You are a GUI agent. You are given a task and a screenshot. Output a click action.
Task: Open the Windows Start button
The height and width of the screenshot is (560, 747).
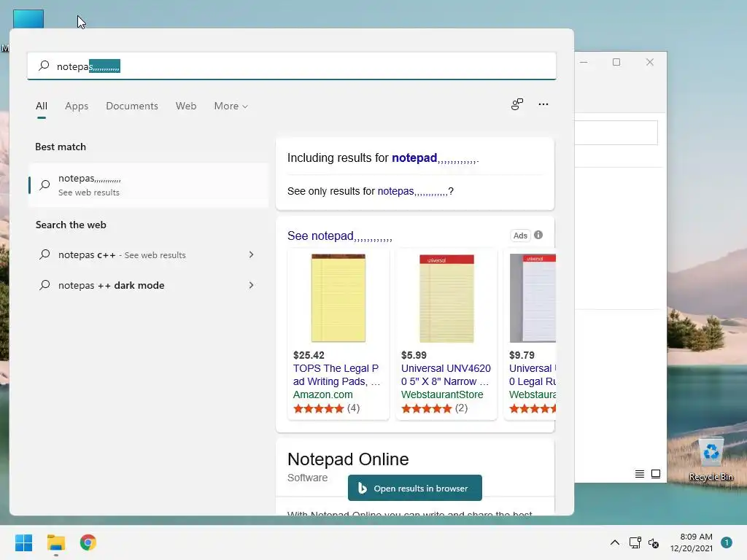23,542
